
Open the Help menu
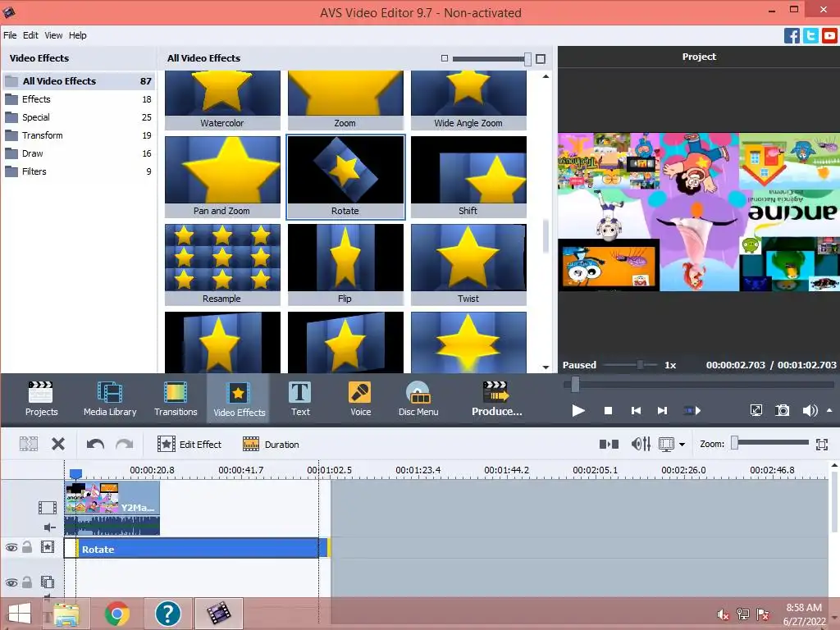78,35
